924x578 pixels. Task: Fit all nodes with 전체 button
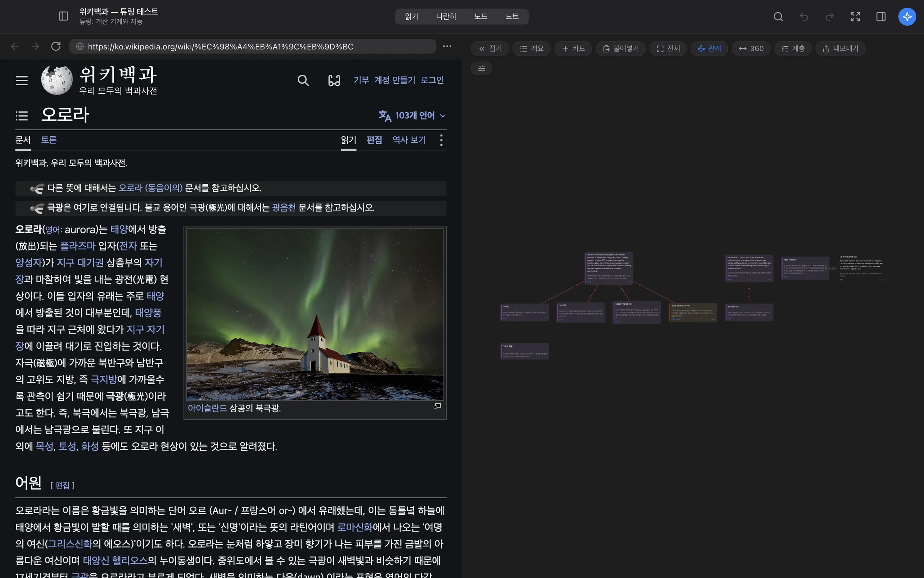coord(668,49)
